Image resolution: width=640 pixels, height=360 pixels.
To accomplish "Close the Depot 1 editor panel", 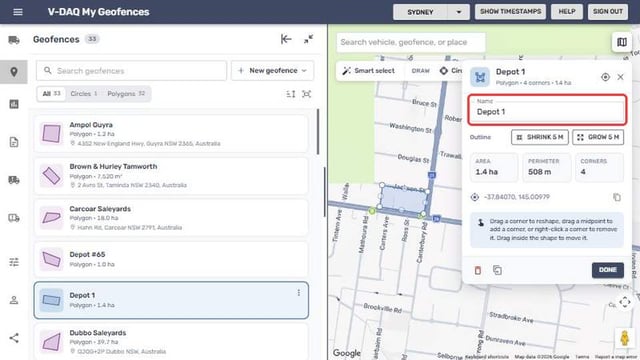I will [620, 77].
